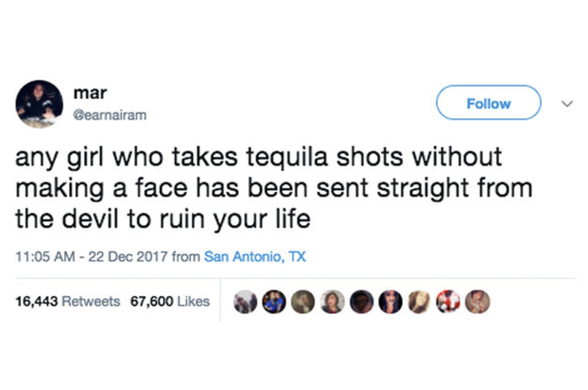View the 16,443 Retweets list
Screen dimensions: 588x390
click(x=67, y=301)
